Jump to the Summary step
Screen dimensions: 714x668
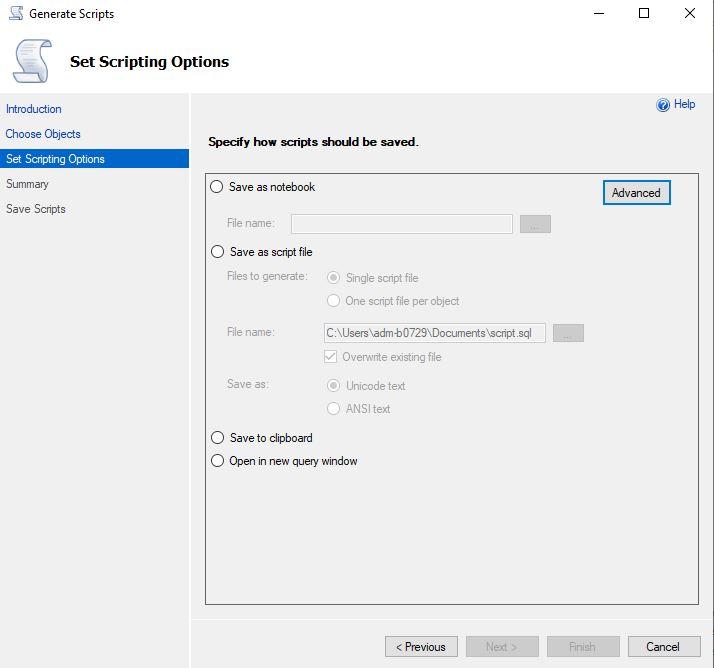(x=27, y=184)
